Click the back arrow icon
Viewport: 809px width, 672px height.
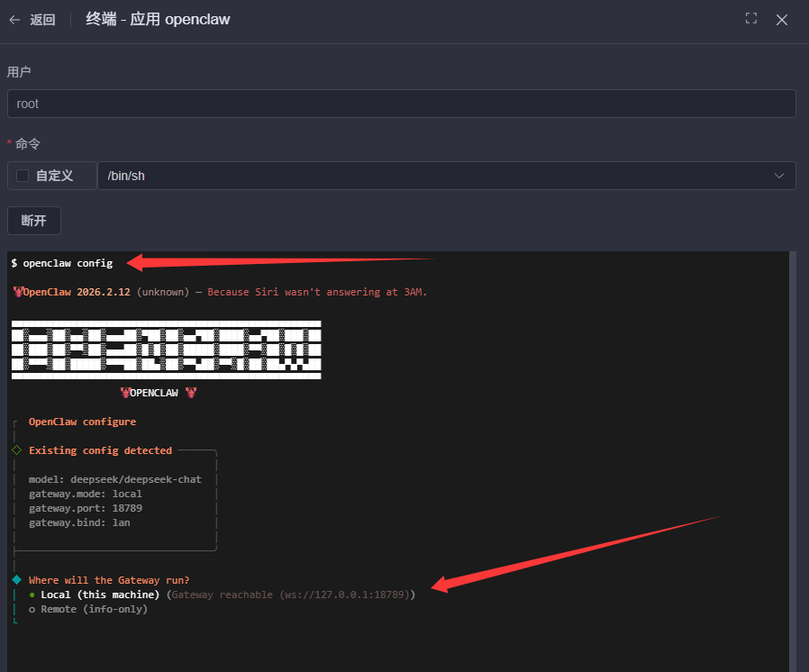coord(14,20)
